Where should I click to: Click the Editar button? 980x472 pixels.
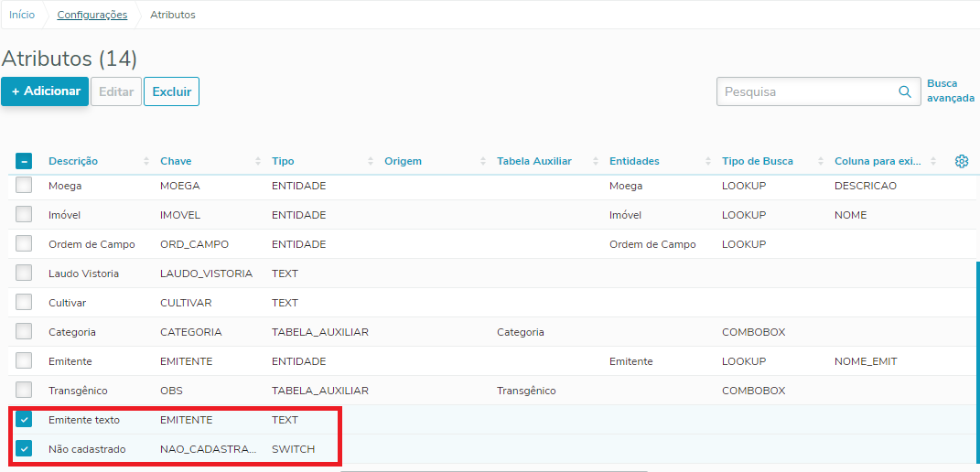116,91
